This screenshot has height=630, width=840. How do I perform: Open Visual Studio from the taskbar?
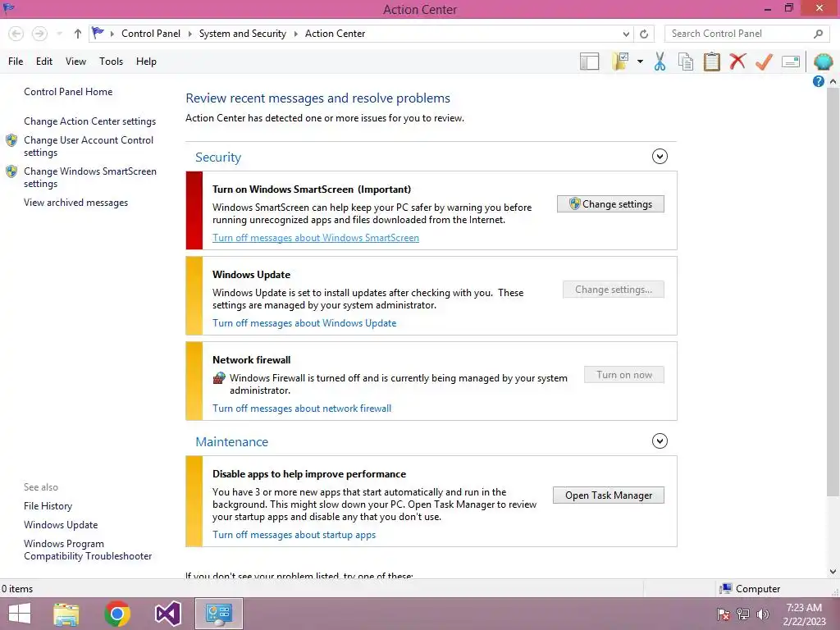[167, 614]
